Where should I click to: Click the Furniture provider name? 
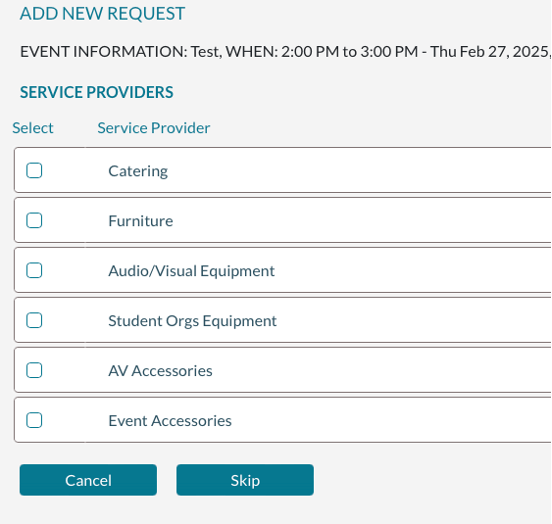141,221
